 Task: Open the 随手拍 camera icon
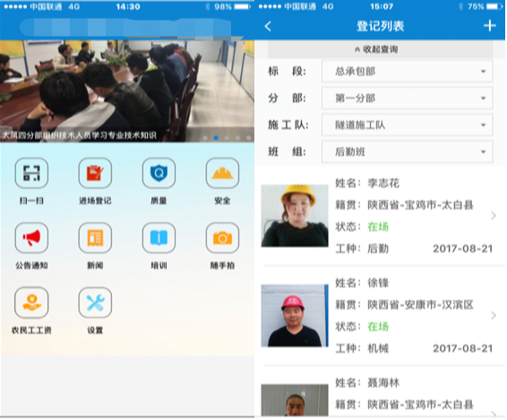222,237
